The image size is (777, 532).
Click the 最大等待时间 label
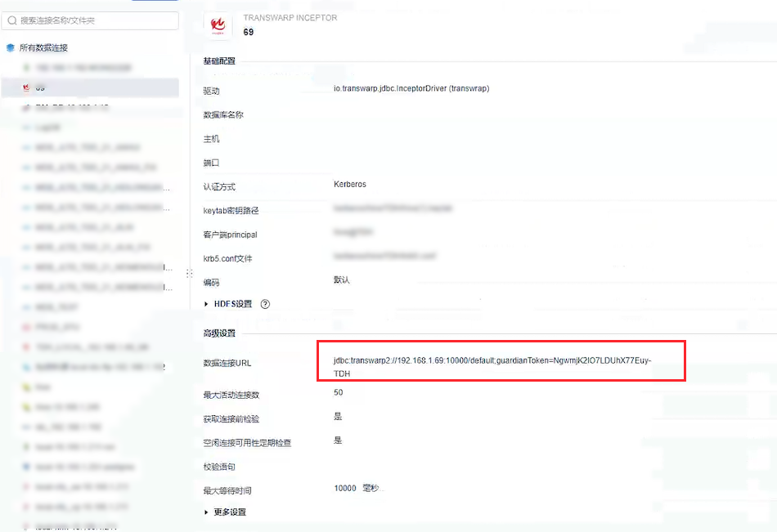point(227,491)
